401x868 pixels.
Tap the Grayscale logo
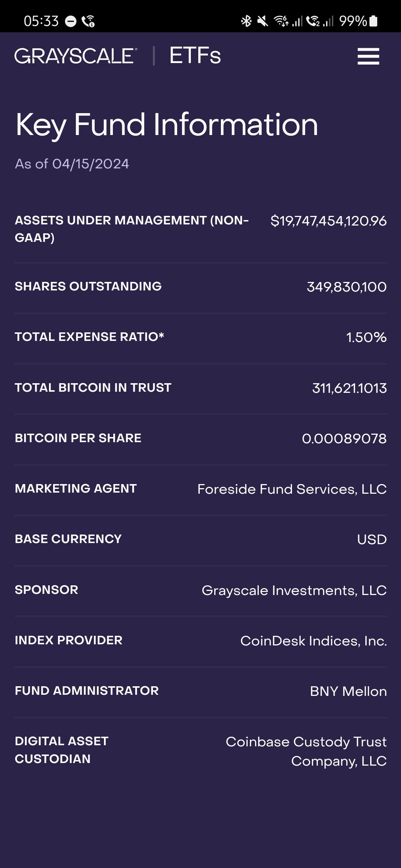pos(76,56)
